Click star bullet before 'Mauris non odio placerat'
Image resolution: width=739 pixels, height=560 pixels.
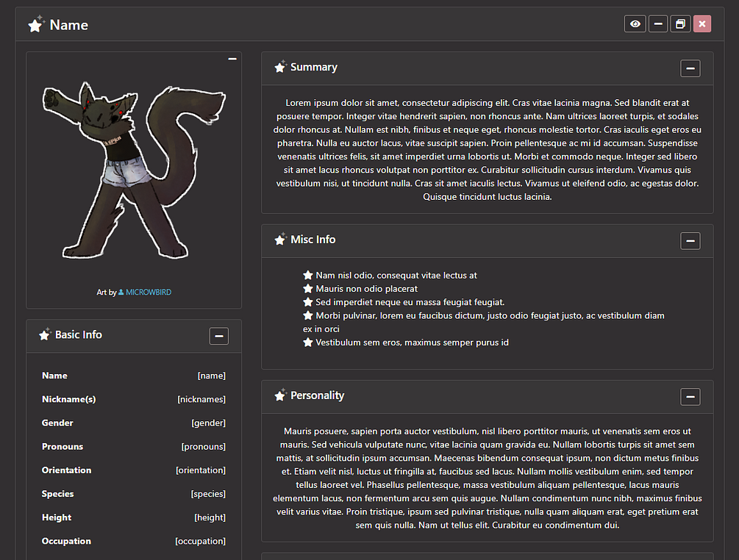pyautogui.click(x=308, y=288)
